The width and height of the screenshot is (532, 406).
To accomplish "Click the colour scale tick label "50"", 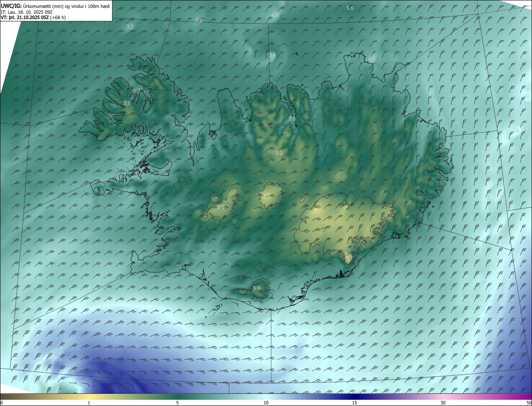I will [529, 403].
